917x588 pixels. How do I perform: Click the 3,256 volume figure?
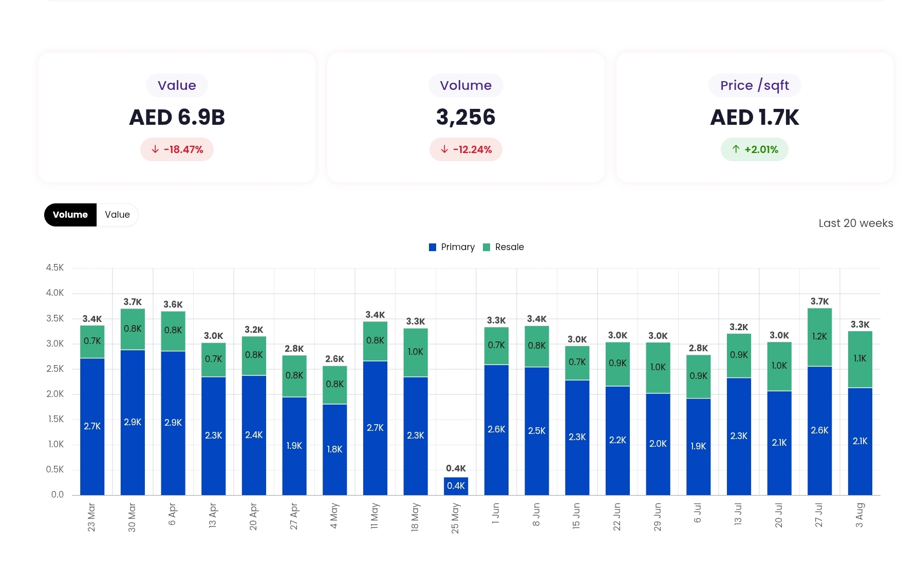coord(465,118)
